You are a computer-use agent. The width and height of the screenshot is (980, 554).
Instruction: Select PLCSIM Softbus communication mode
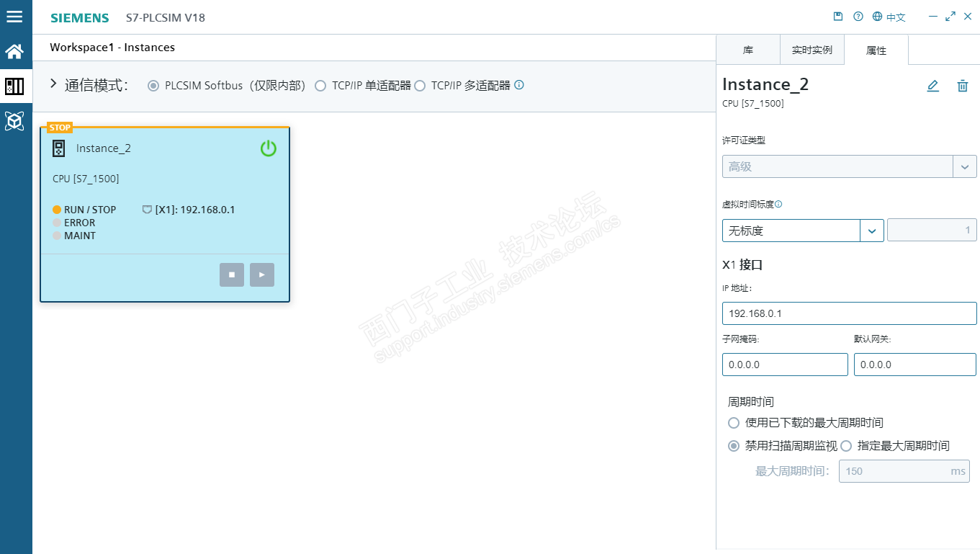153,86
